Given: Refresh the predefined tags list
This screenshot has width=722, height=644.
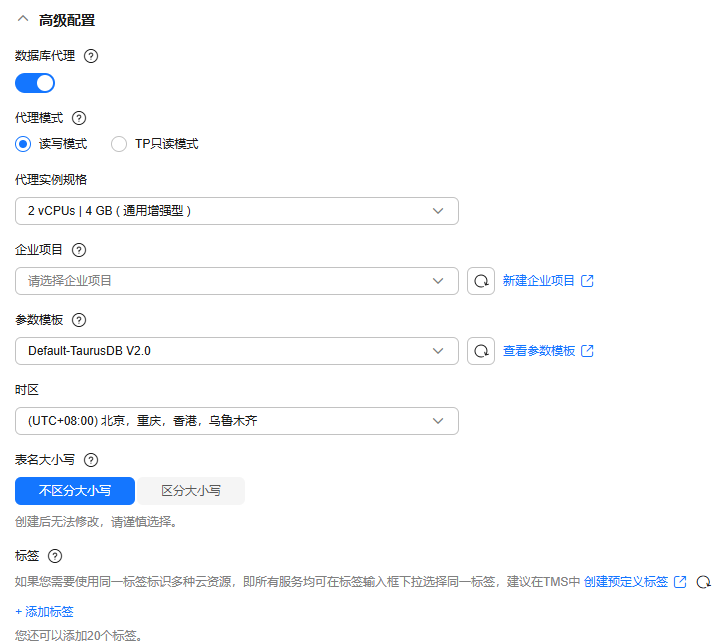Looking at the screenshot, I should [x=704, y=582].
